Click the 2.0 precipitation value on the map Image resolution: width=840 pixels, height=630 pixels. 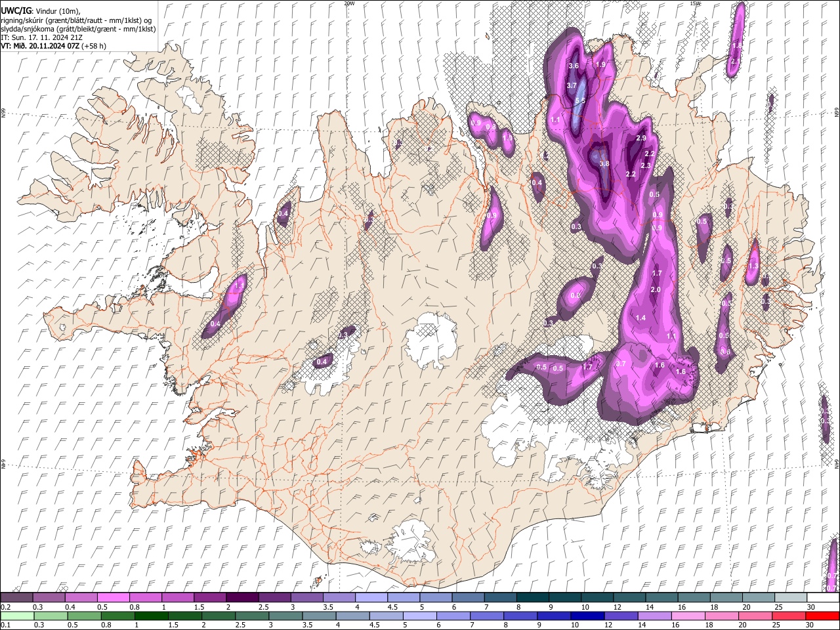(x=655, y=289)
